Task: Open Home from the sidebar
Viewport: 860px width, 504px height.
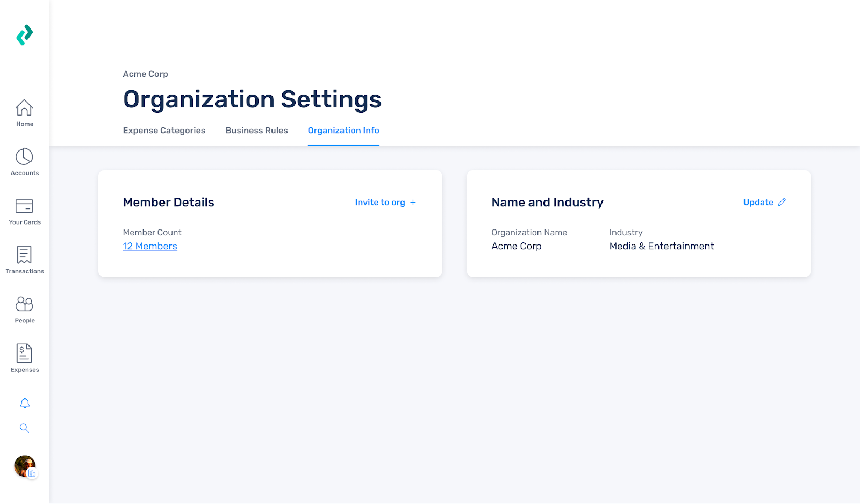Action: pyautogui.click(x=25, y=113)
